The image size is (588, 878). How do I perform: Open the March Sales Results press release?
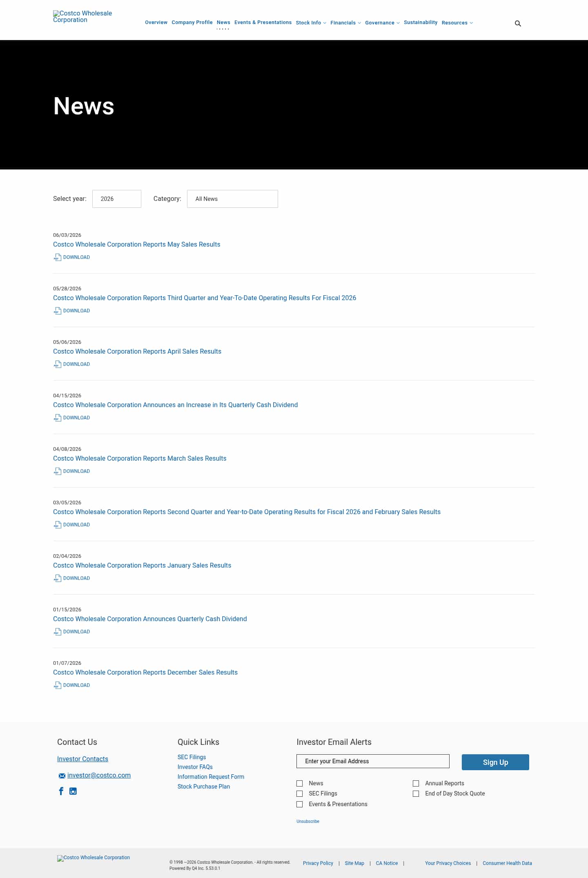tap(140, 458)
